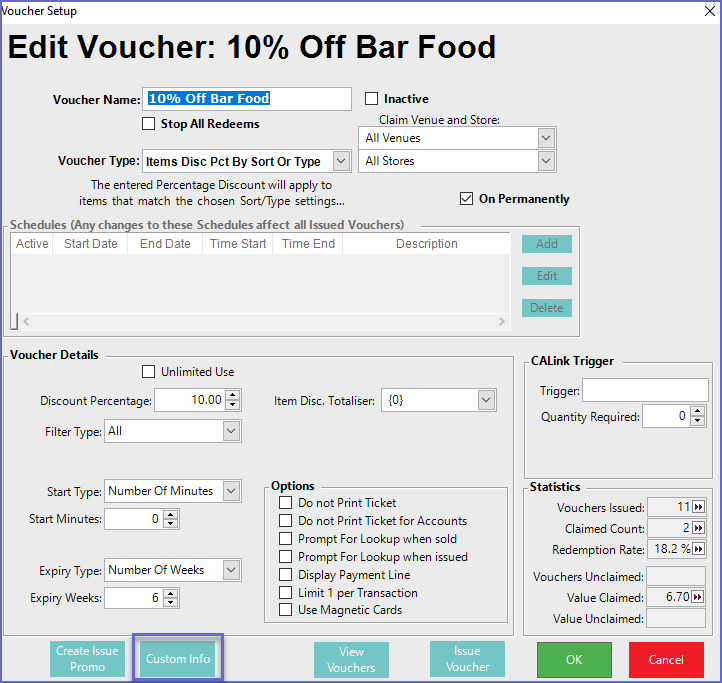Enable Limit 1 per Transaction option
The width and height of the screenshot is (722, 683).
[286, 593]
